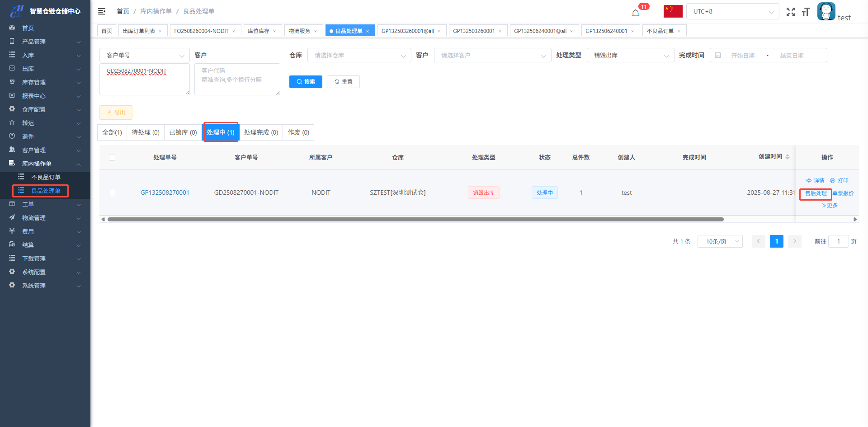868x427 pixels.
Task: Click the China flag language icon
Action: (x=673, y=11)
